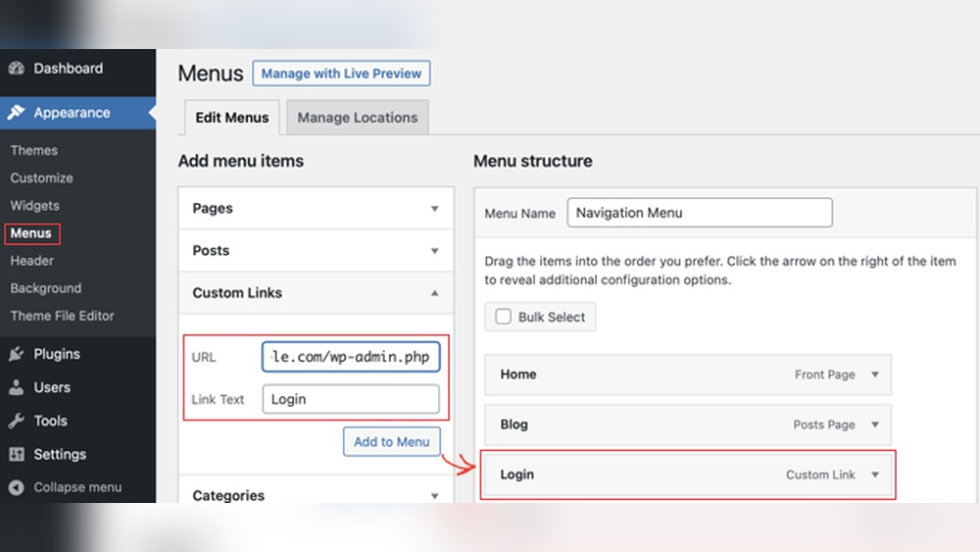980x552 pixels.
Task: Expand the Posts panel arrow
Action: [434, 251]
